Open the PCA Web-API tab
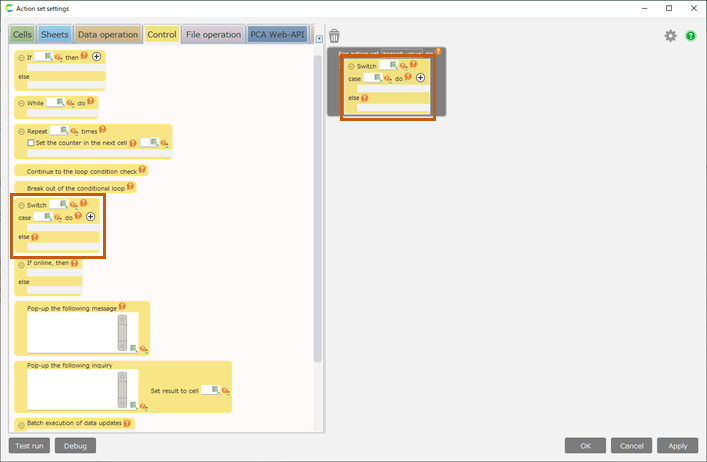707x462 pixels. (277, 34)
